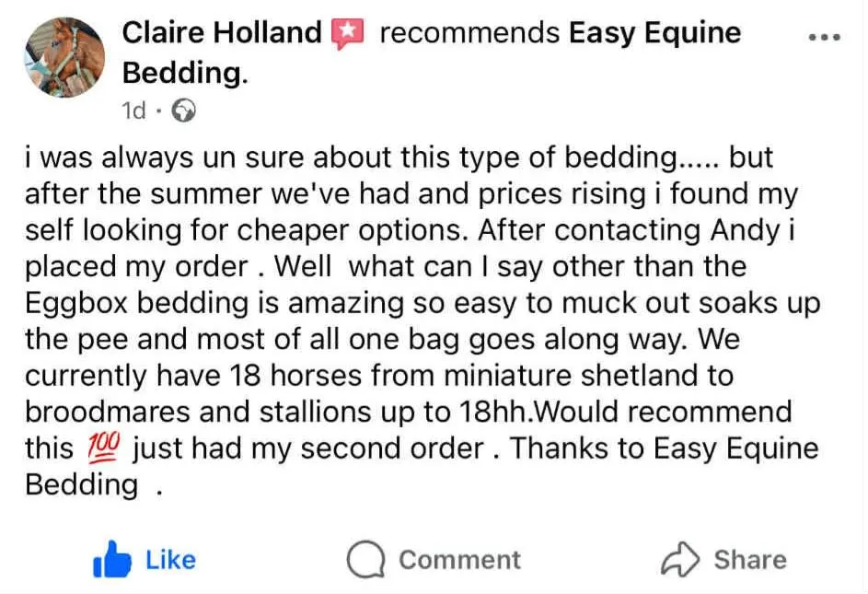Click the word Like next to thumbs-up
Screen dimensions: 868x594
pyautogui.click(x=171, y=559)
